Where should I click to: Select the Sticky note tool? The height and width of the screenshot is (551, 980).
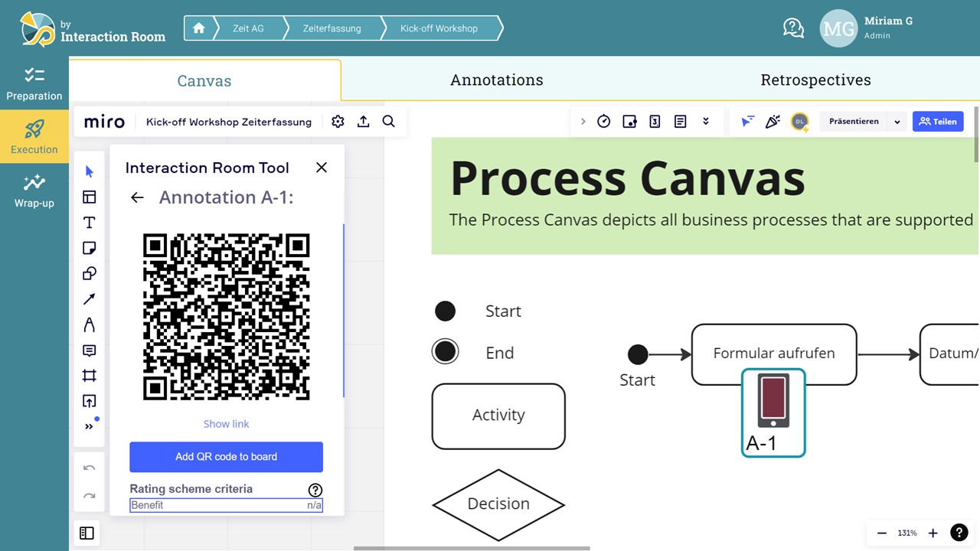click(x=90, y=248)
